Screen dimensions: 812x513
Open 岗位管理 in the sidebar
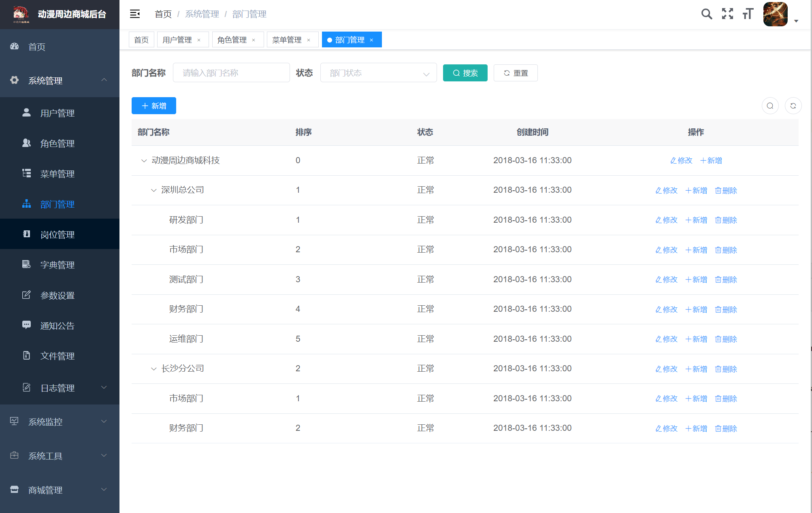click(57, 235)
